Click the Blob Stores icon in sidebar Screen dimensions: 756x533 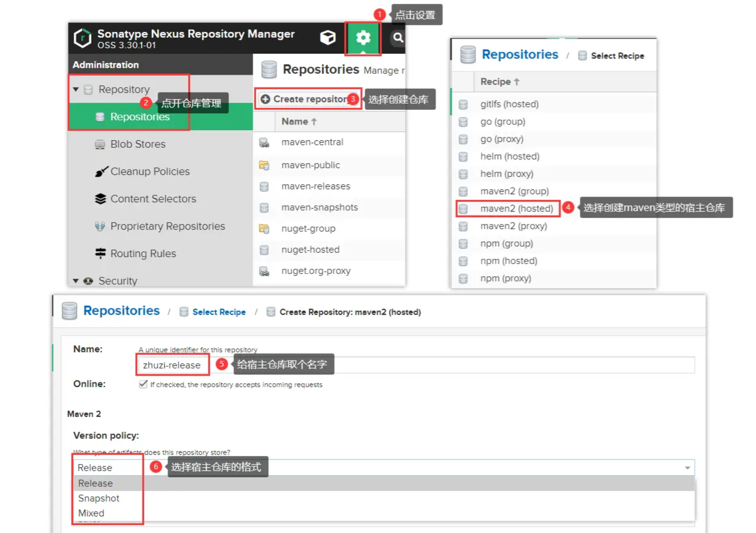tap(100, 144)
